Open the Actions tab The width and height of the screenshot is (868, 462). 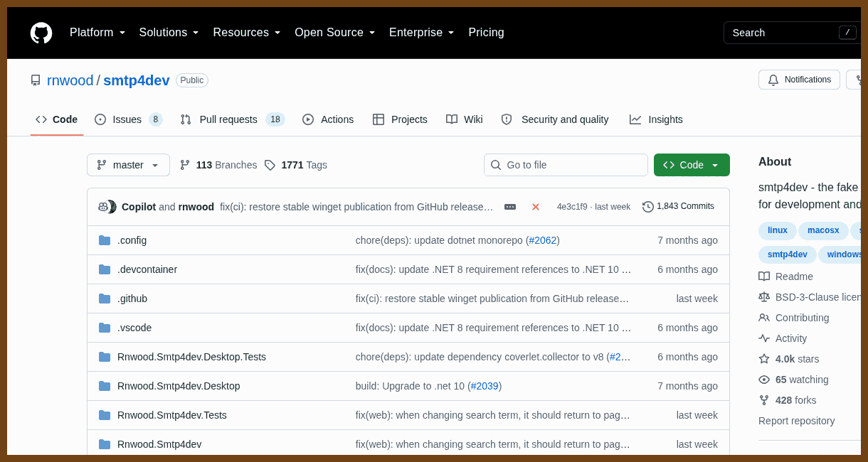(x=328, y=119)
